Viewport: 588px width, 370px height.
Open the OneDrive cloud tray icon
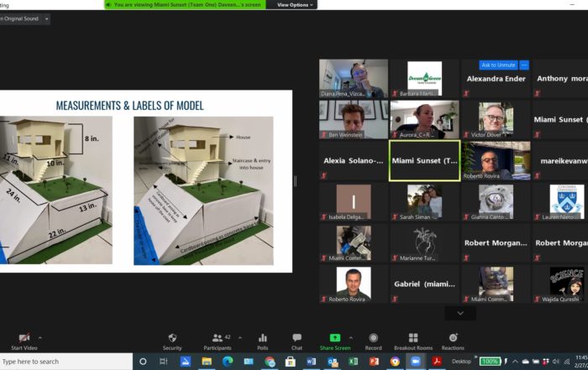525,362
